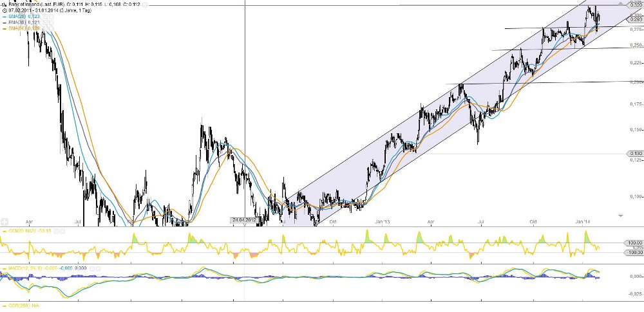Open settings icon of the MACD indicator
Screen dimensions: 644x312
pos(92,268)
